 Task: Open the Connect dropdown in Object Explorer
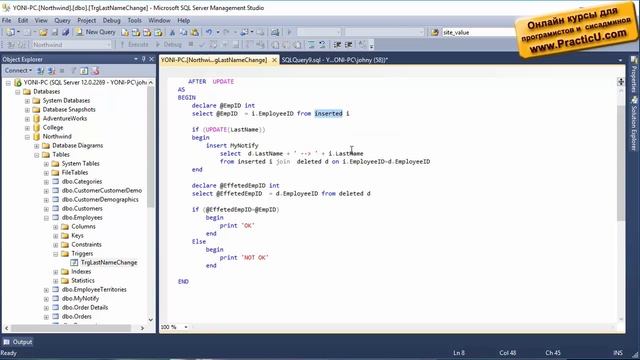click(x=18, y=71)
